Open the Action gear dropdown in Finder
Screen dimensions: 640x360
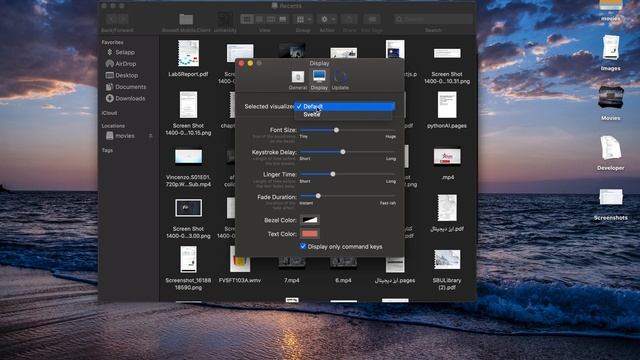(x=327, y=19)
